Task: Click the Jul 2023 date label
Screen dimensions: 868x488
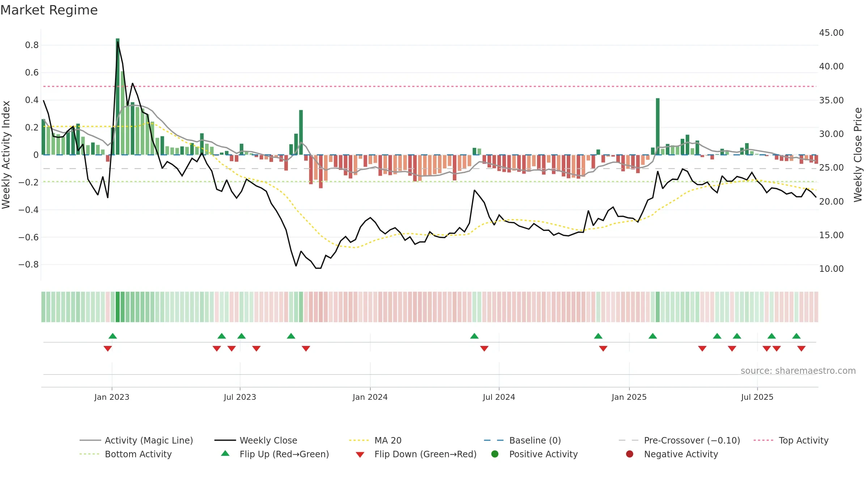Action: pyautogui.click(x=240, y=397)
